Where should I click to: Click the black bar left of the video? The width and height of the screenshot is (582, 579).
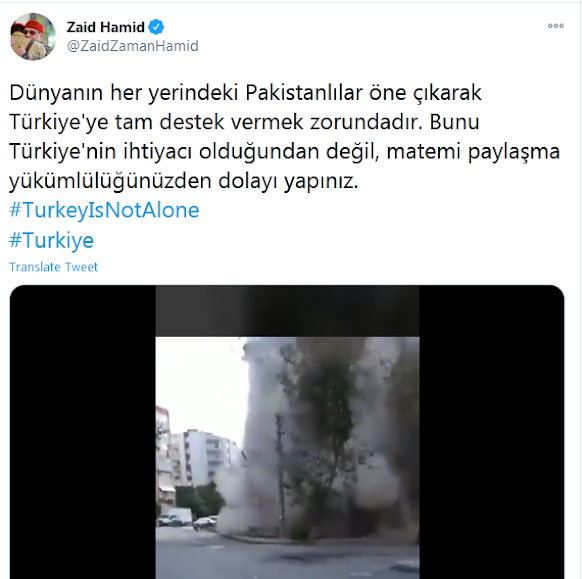82,432
